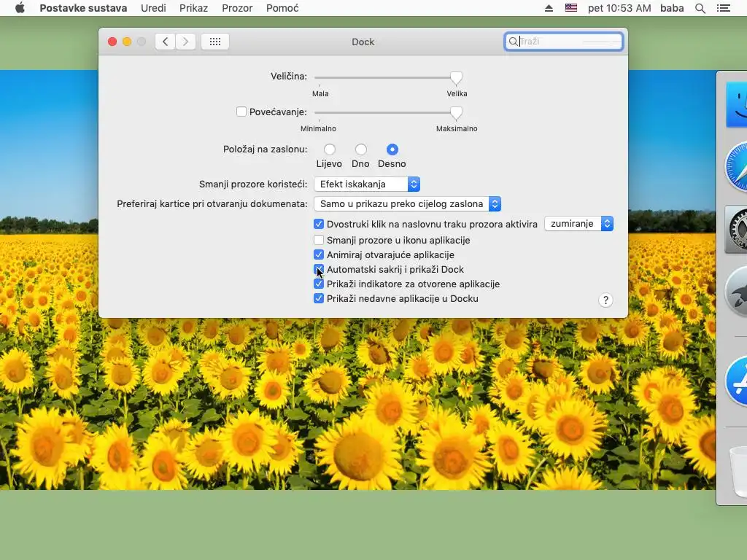Open the Prozor menu
This screenshot has width=747, height=560.
coord(237,8)
